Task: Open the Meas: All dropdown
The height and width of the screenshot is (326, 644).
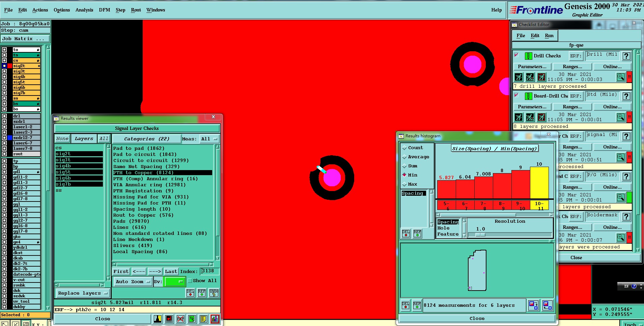Action: [209, 139]
